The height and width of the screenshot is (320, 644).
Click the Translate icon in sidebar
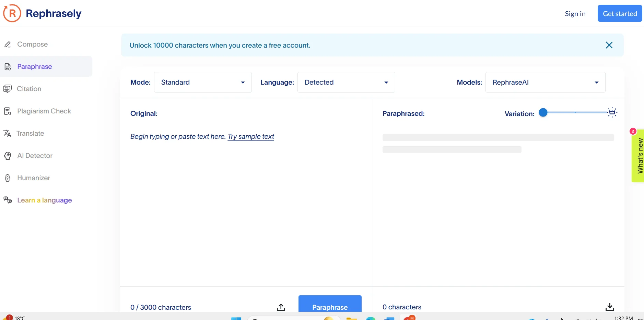[7, 133]
